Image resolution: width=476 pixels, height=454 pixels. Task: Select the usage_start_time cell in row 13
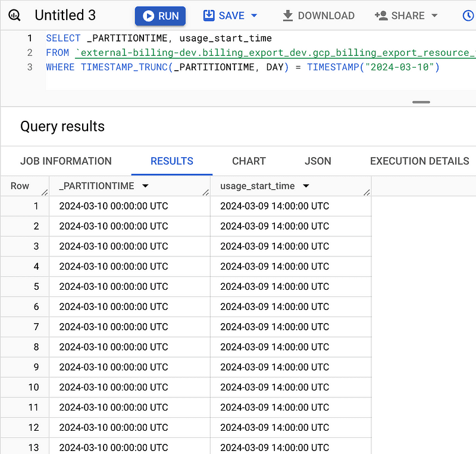click(x=291, y=446)
